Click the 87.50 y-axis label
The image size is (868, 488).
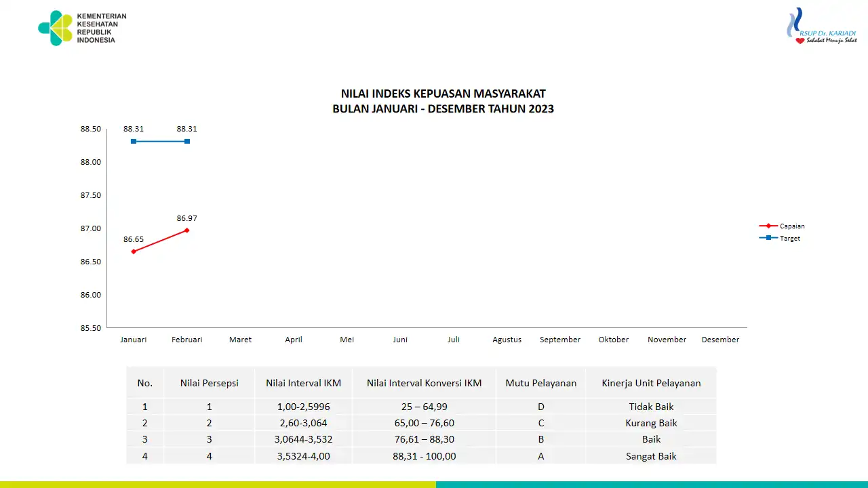pos(90,195)
